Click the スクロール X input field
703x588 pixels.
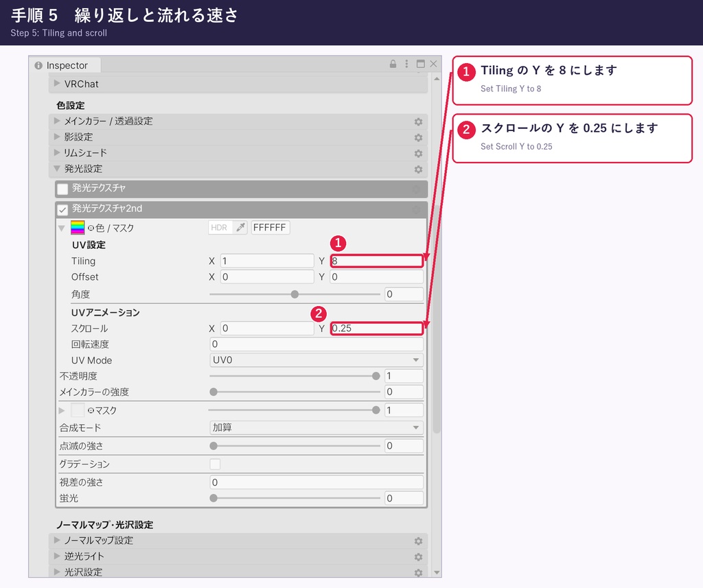pyautogui.click(x=267, y=329)
